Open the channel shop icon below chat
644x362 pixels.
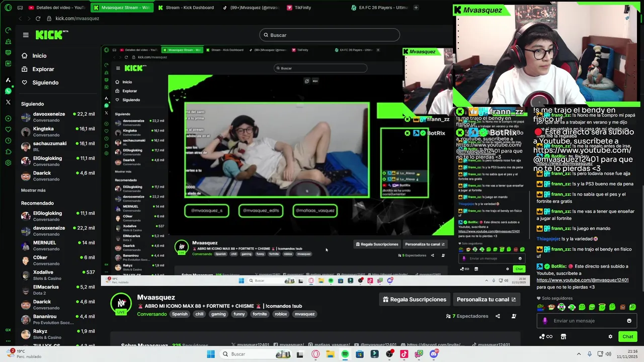point(563,336)
